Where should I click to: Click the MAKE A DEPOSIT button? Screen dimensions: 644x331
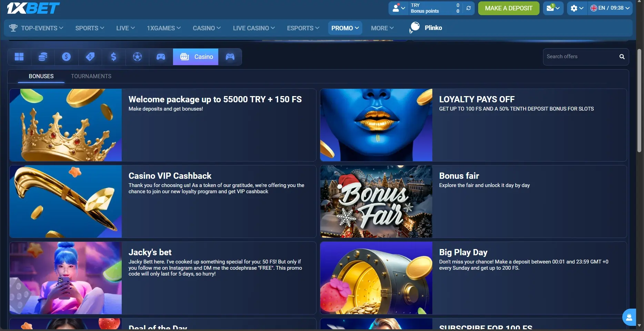click(x=509, y=8)
